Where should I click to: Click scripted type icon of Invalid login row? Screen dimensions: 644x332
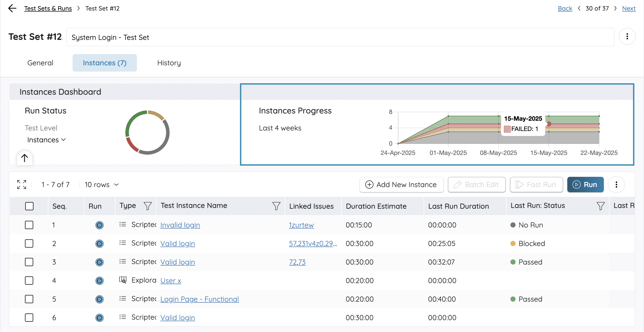[x=123, y=224]
